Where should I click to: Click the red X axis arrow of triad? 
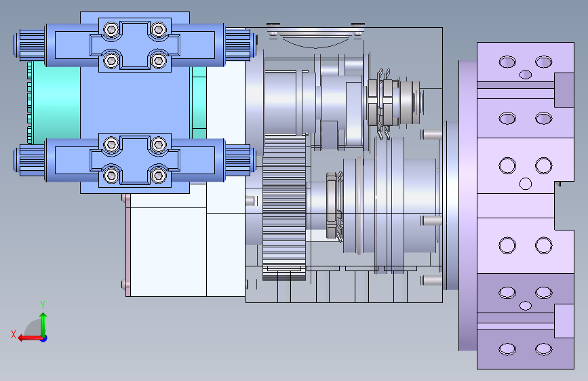pos(30,338)
